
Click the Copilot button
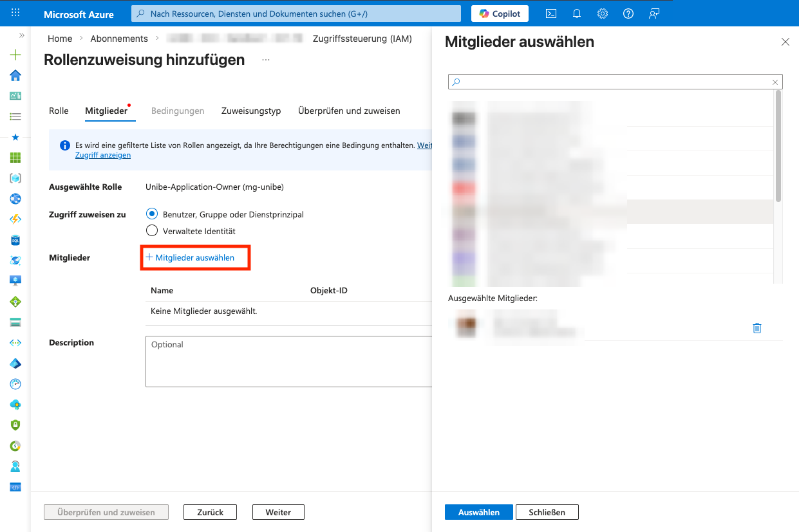click(x=500, y=14)
